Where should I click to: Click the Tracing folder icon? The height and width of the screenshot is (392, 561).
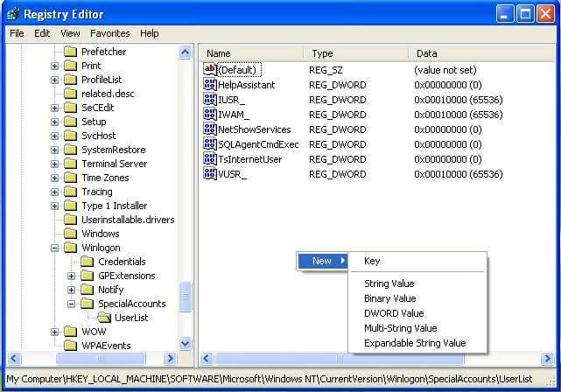point(71,192)
